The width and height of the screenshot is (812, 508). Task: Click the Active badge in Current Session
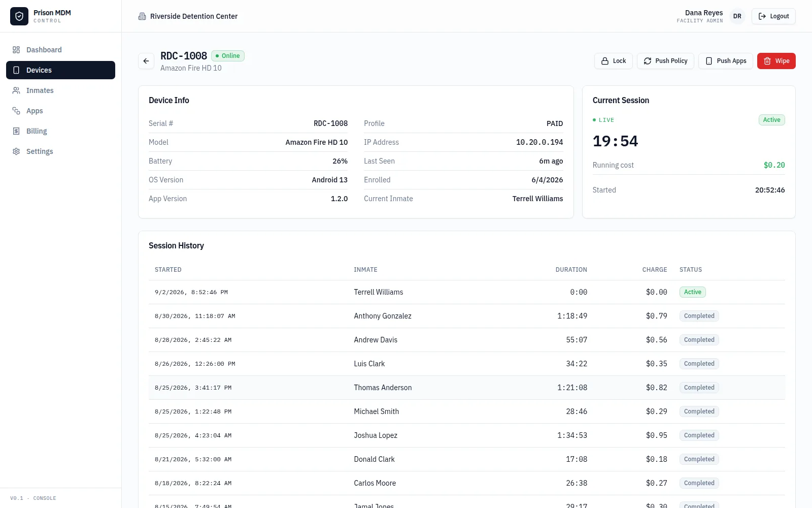(771, 120)
